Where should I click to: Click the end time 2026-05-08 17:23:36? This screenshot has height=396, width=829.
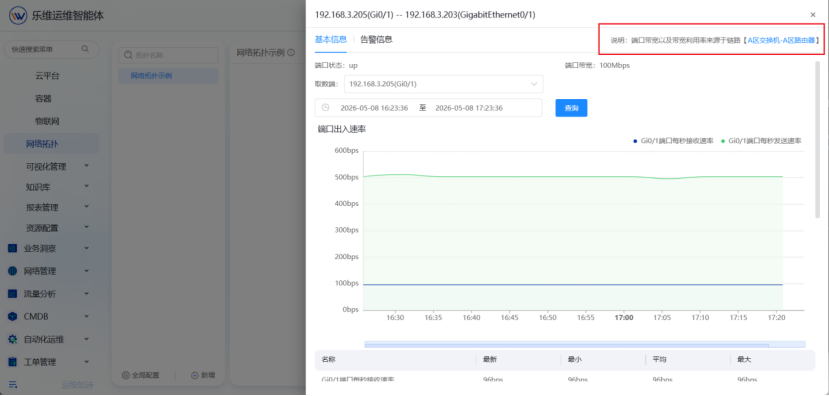469,108
